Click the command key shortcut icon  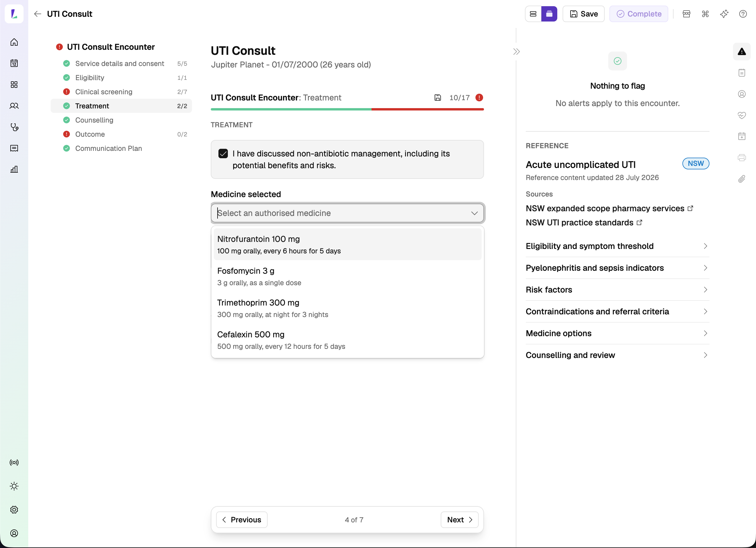[x=705, y=14]
